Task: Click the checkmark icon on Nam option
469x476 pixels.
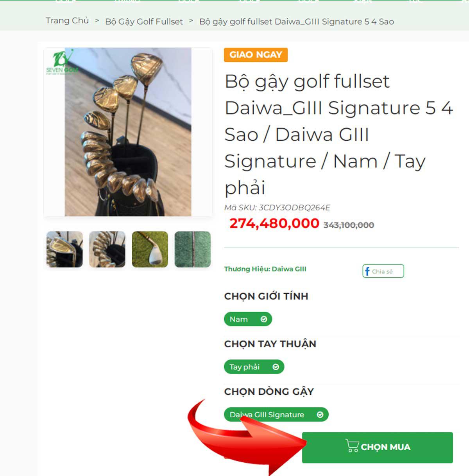Action: click(264, 319)
